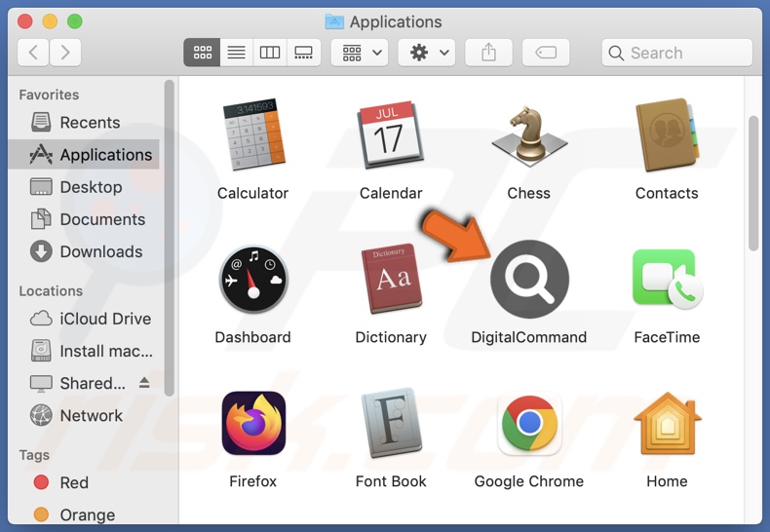Click the Share toolbar button
The image size is (770, 532).
click(488, 53)
